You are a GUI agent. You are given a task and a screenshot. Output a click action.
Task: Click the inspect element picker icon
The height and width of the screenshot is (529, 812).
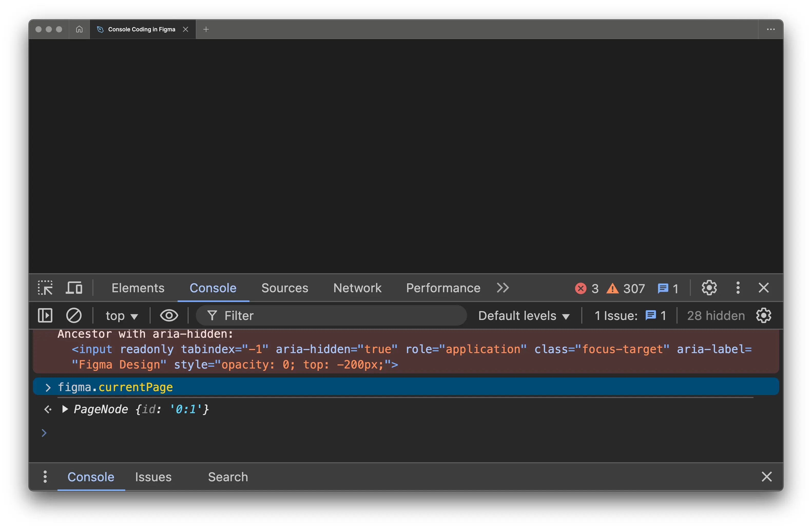pos(45,288)
